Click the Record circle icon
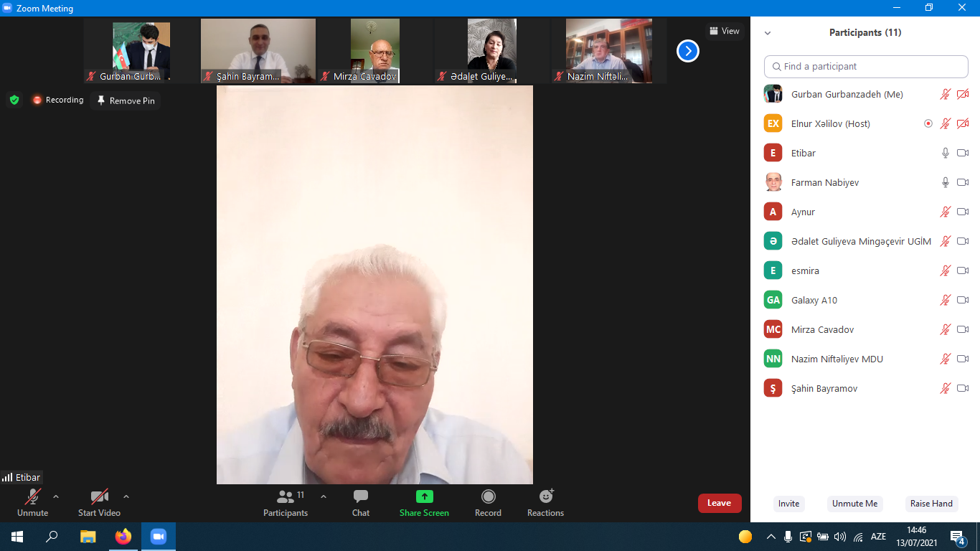Viewport: 980px width, 551px height. tap(489, 496)
